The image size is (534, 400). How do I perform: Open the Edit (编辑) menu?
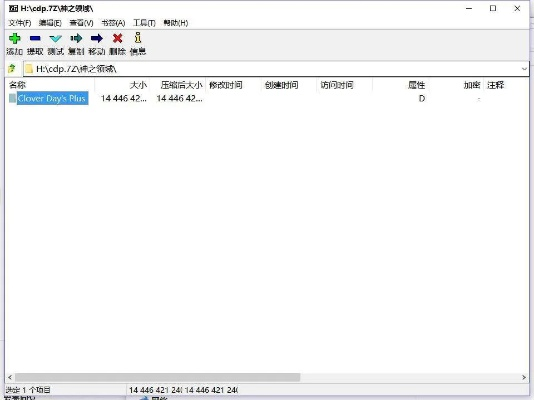click(x=50, y=23)
